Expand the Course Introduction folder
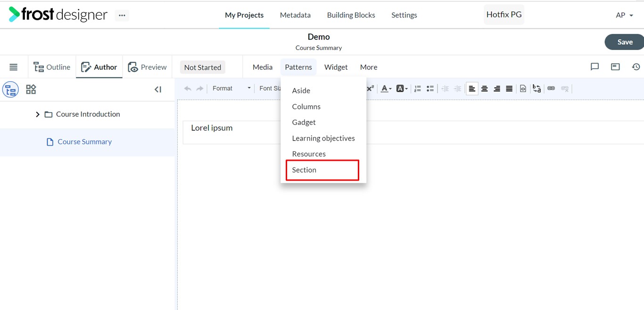644x310 pixels. click(38, 114)
